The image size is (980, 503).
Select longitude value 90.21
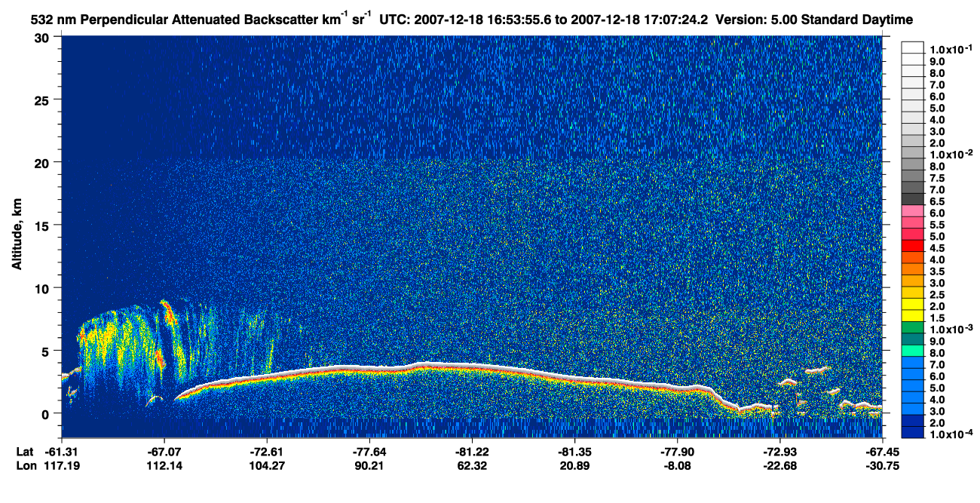click(369, 465)
